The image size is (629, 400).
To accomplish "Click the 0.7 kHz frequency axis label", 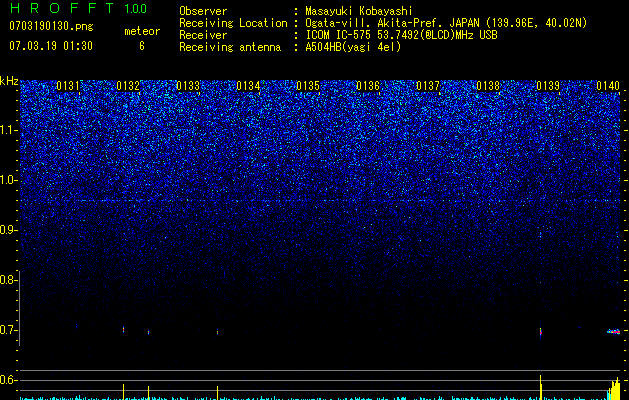I will (9, 330).
